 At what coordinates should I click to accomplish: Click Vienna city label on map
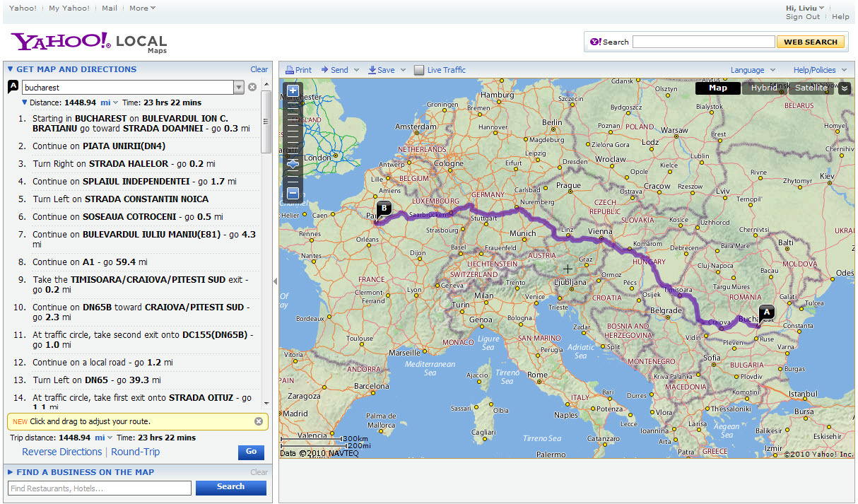tap(600, 232)
